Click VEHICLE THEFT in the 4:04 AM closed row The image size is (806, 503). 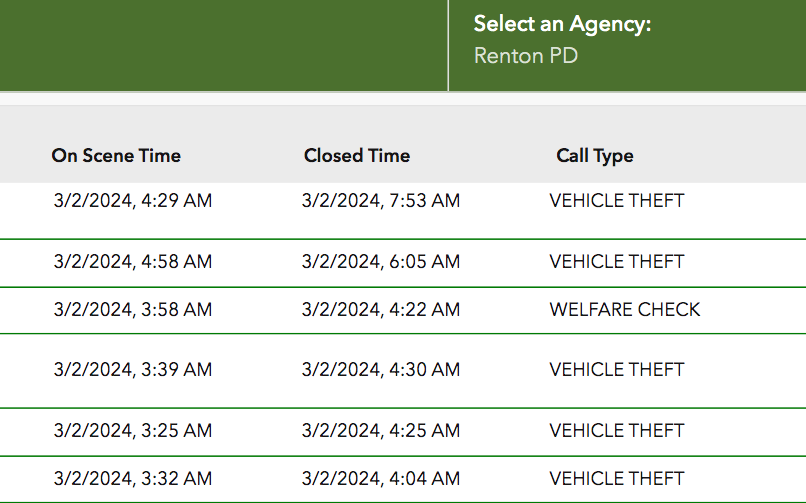click(617, 479)
